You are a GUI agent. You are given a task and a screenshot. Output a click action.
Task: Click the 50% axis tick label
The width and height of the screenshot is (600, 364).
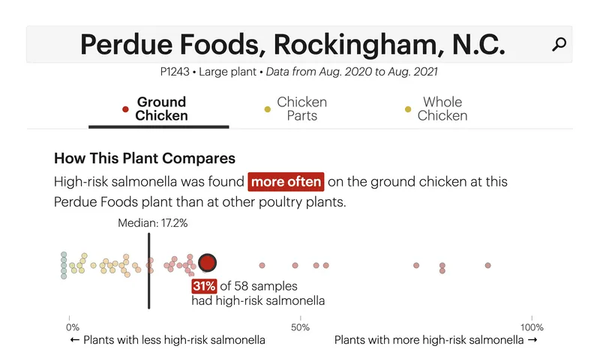click(x=301, y=327)
